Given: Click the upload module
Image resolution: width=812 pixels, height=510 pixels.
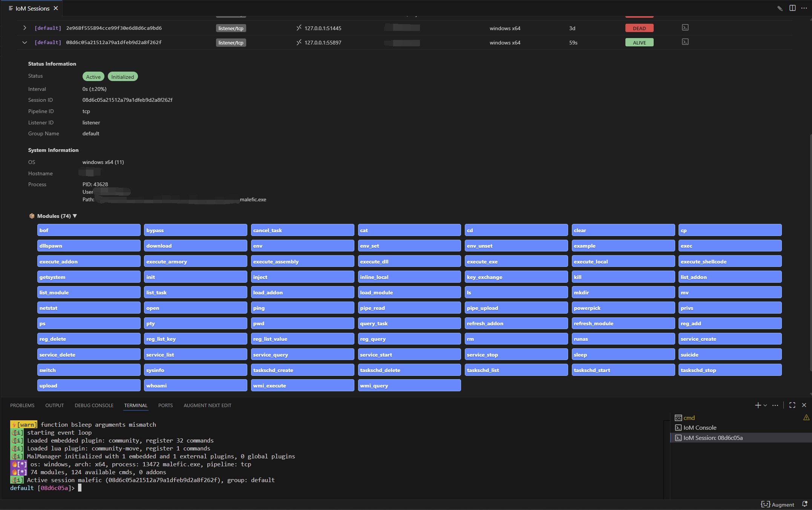Looking at the screenshot, I should pyautogui.click(x=89, y=385).
